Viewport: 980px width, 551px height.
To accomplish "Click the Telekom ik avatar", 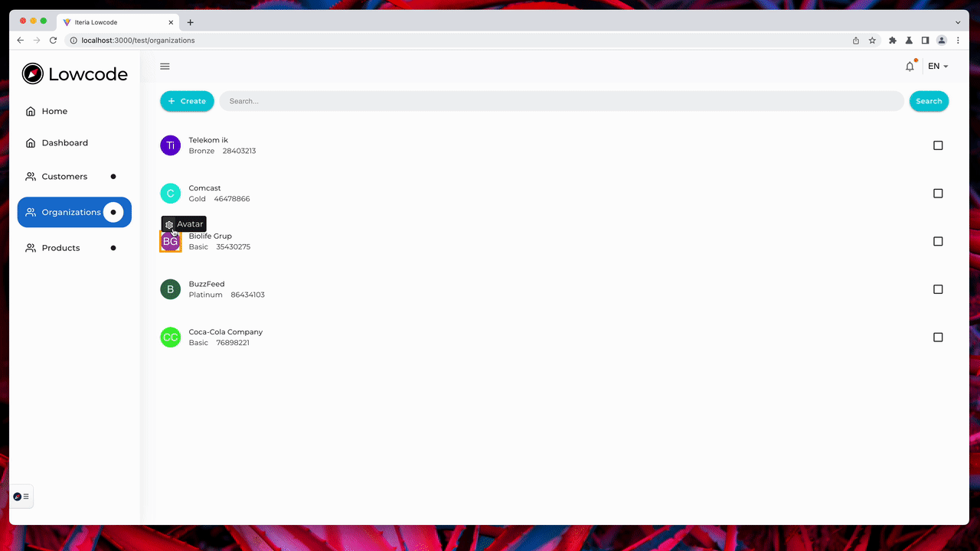I will (170, 145).
